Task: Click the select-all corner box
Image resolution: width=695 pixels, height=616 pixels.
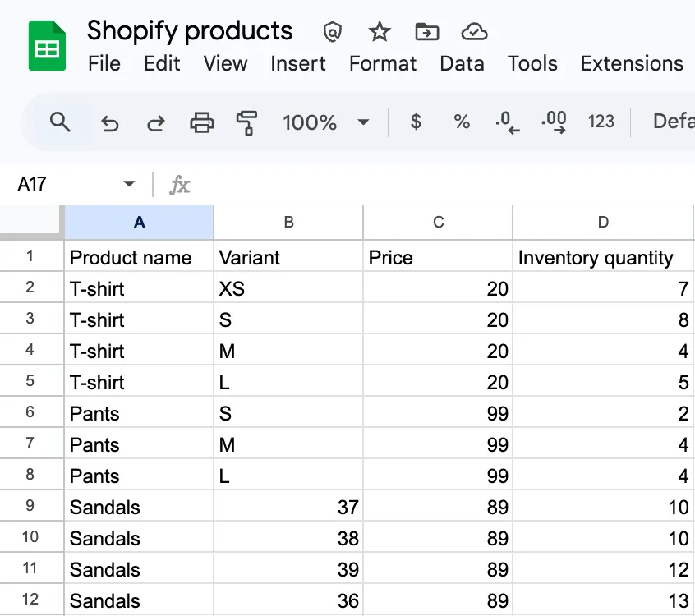Action: click(x=30, y=220)
